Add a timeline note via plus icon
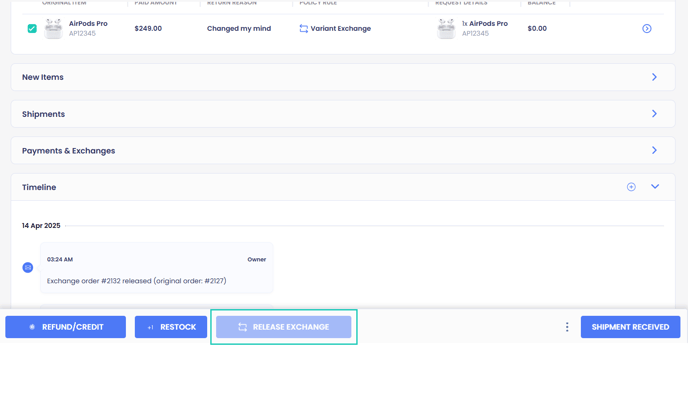 point(631,187)
